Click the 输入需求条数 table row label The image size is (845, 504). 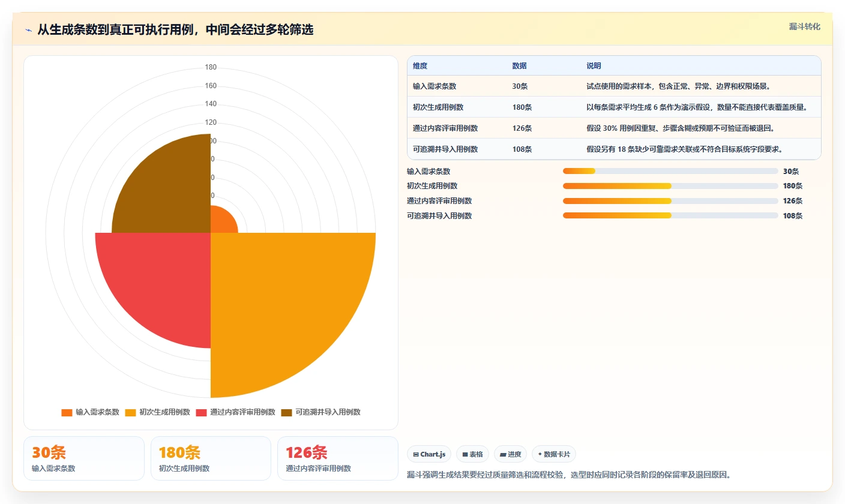coord(435,86)
